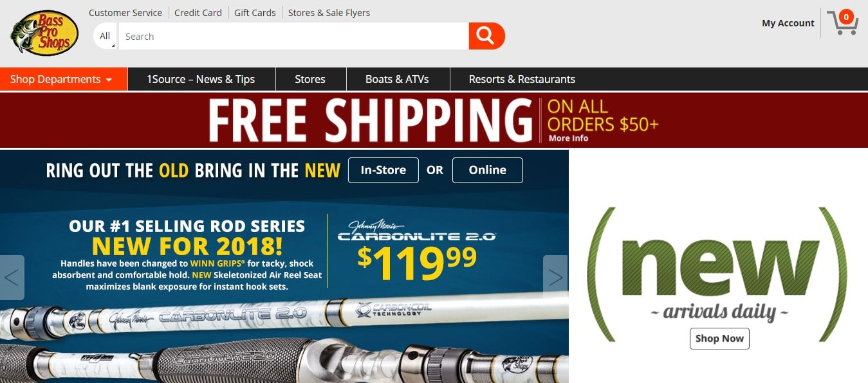Advance to next banner slide arrow
868x383 pixels.
pyautogui.click(x=555, y=278)
